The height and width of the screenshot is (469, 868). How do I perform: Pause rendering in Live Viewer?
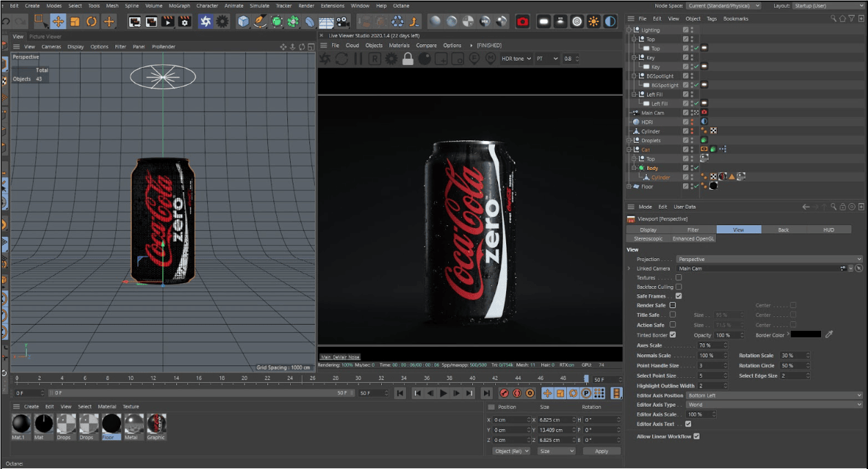[358, 59]
